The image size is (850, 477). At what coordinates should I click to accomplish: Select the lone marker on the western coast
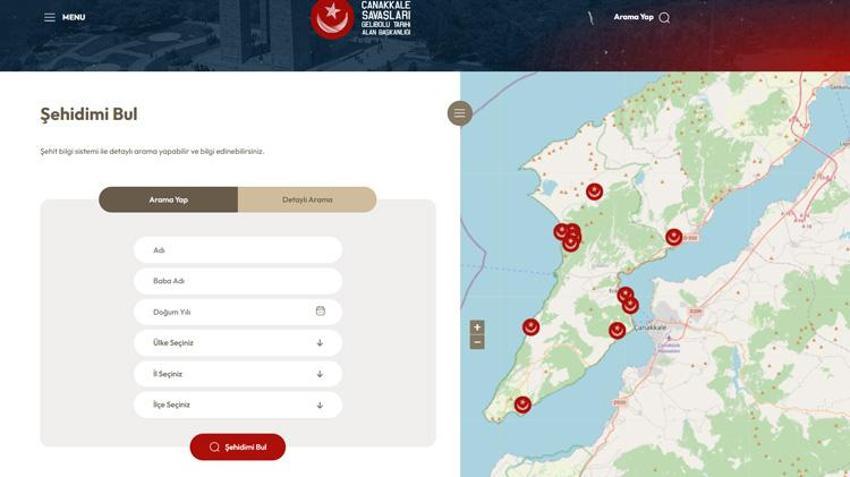tap(531, 327)
